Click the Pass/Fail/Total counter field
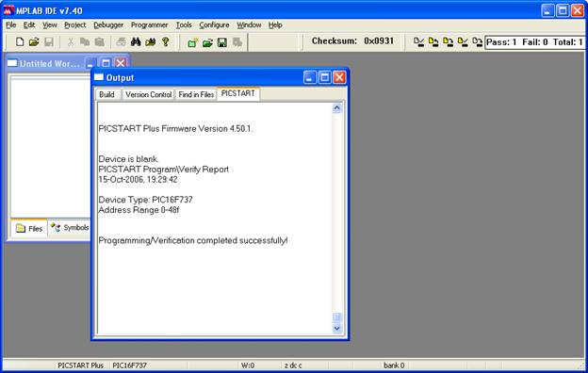Viewport: 588px width, 373px height. [534, 42]
